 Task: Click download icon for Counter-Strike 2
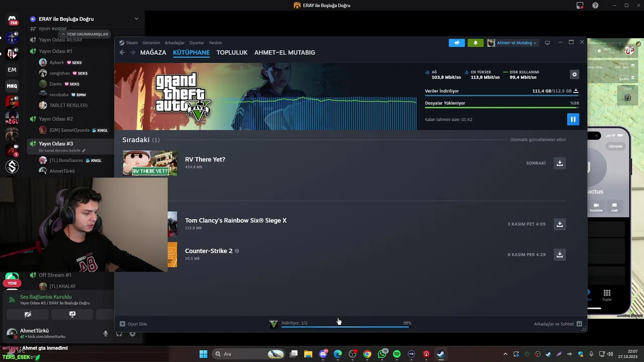tap(559, 254)
